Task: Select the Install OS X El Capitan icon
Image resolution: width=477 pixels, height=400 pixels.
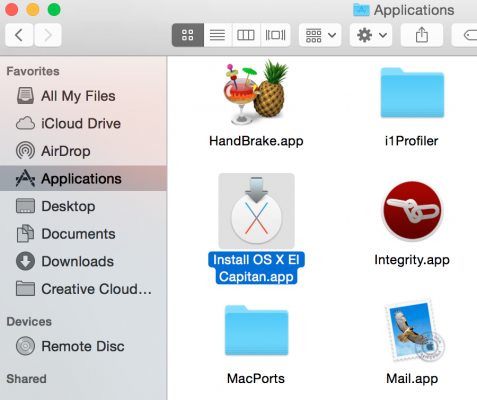Action: tap(256, 211)
